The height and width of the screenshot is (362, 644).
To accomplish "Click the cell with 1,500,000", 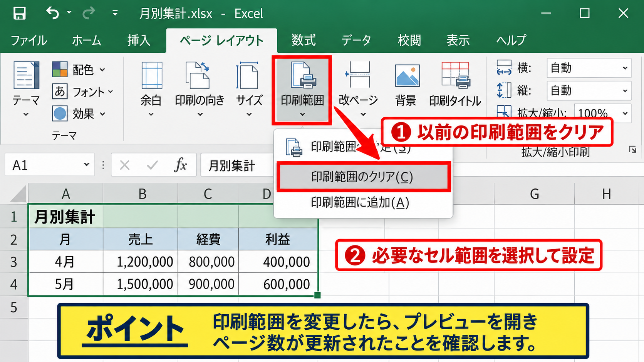I will [x=141, y=284].
